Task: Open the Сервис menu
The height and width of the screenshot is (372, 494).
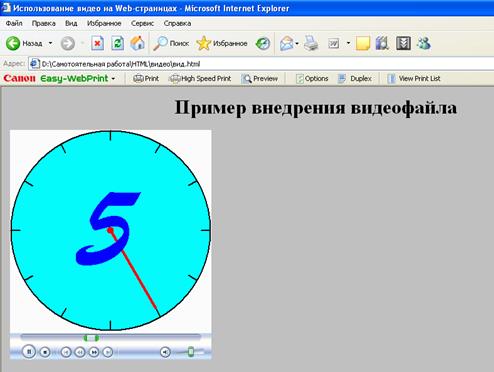Action: (142, 23)
